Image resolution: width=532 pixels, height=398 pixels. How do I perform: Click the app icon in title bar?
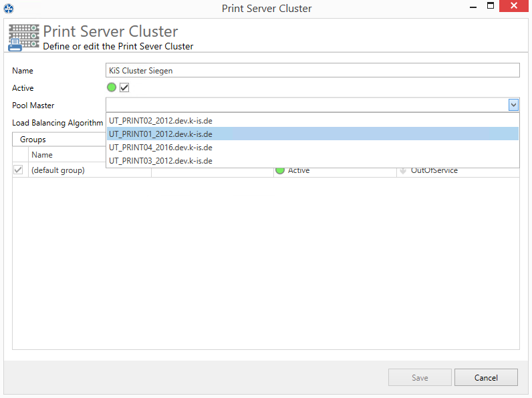coord(9,9)
